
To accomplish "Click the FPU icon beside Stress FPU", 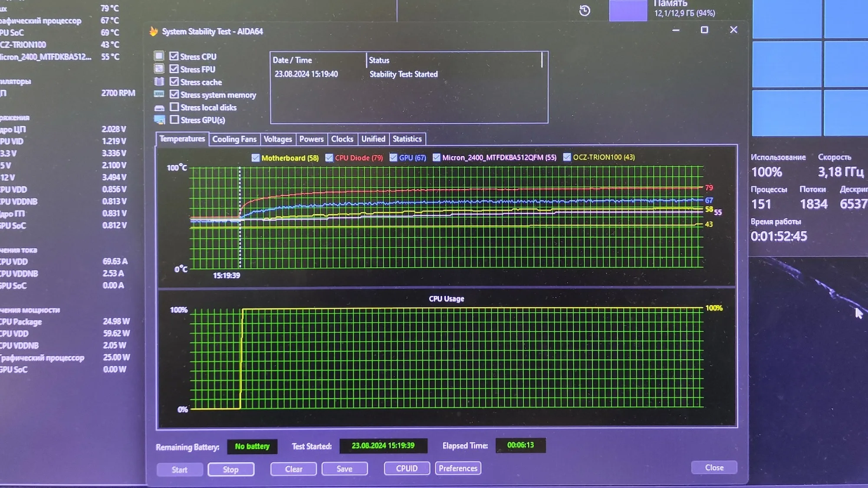I will [159, 69].
